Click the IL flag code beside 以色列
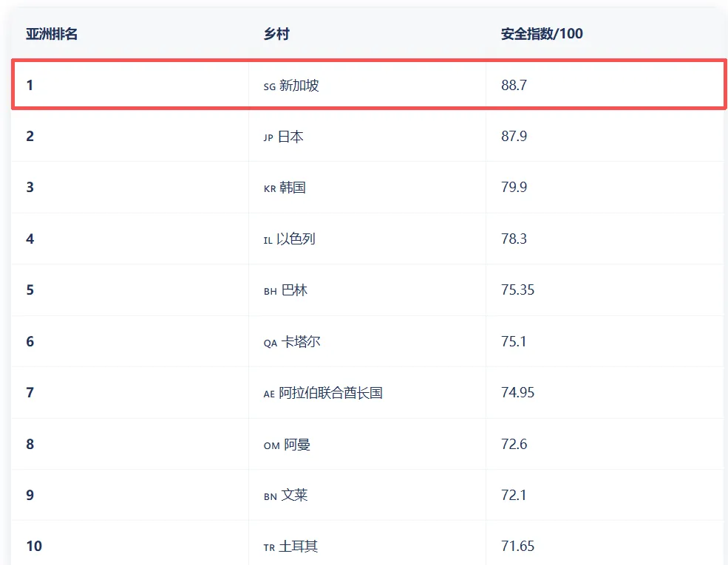Screen dimensions: 728x565 point(268,240)
